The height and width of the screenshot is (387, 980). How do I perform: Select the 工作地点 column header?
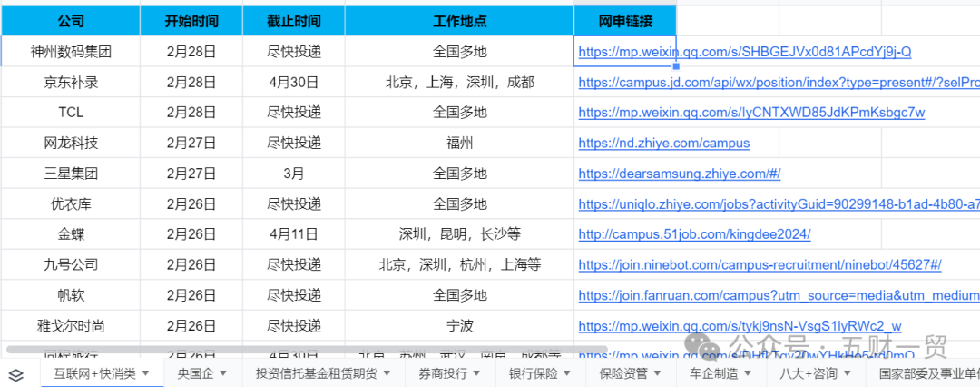click(459, 21)
